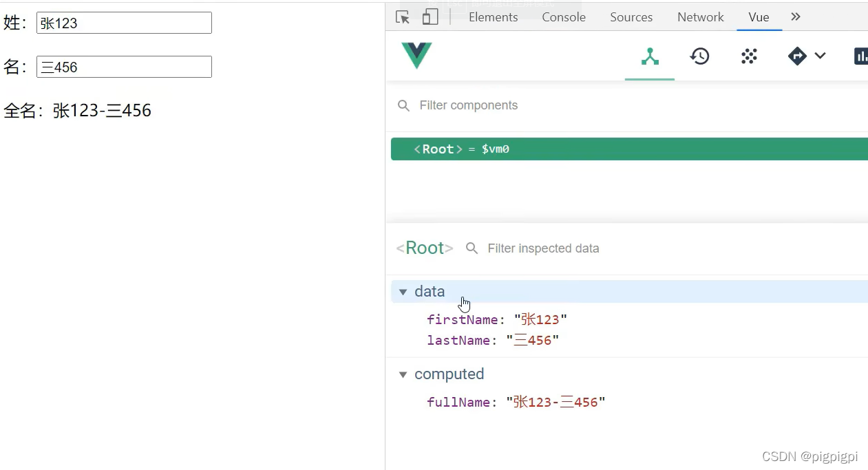Click the 姓 input field
Image resolution: width=868 pixels, height=470 pixels.
pos(124,23)
